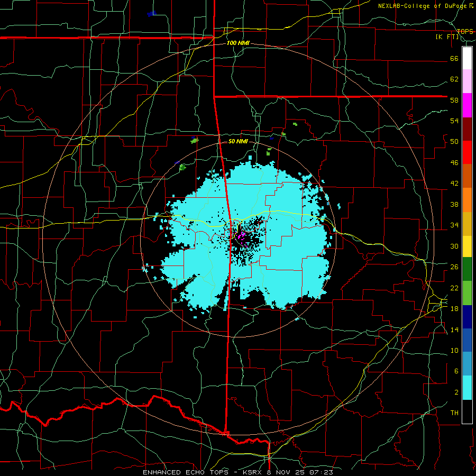Viewport: 476px width, 476px height.
Task: Click the '[K FT]' units label
Action: coord(447,37)
